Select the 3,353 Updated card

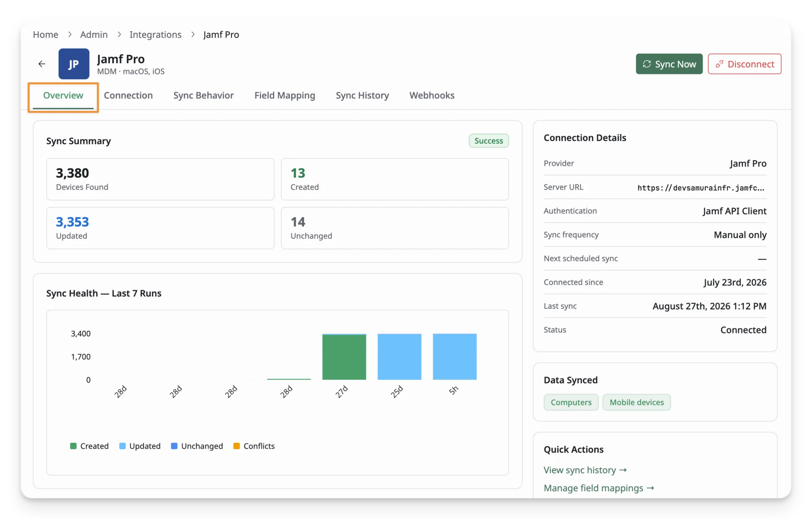[x=160, y=228]
